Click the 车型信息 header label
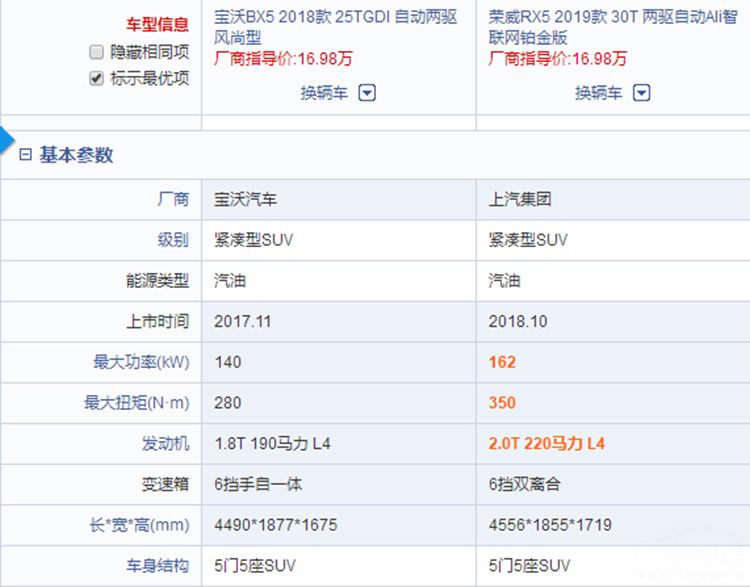750x587 pixels. [x=157, y=24]
